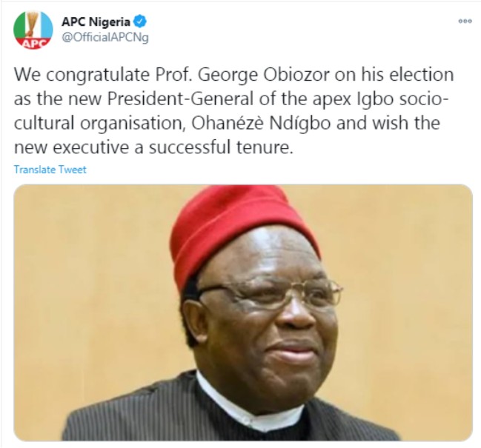
Task: Click the red APC banner on the avatar
Action: click(33, 43)
